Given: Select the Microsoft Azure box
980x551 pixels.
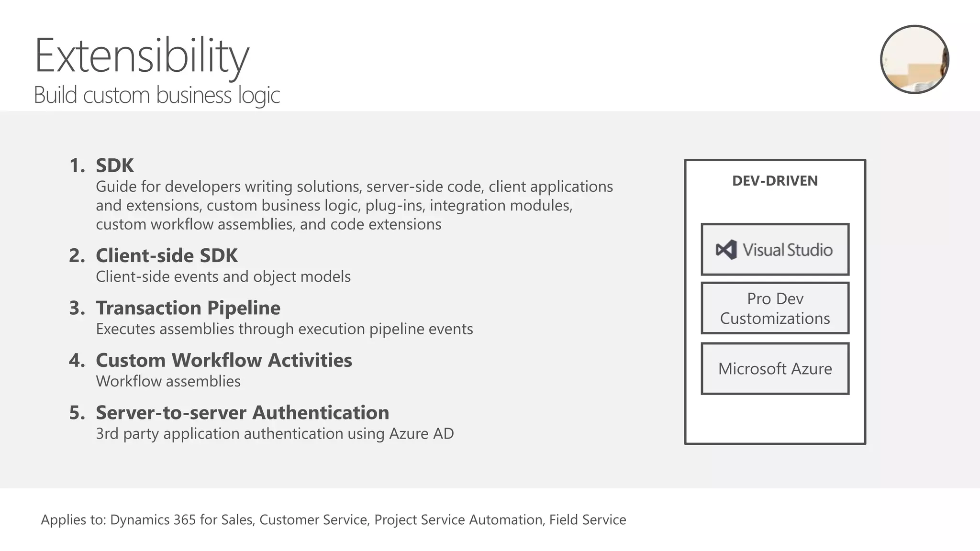Looking at the screenshot, I should 775,368.
